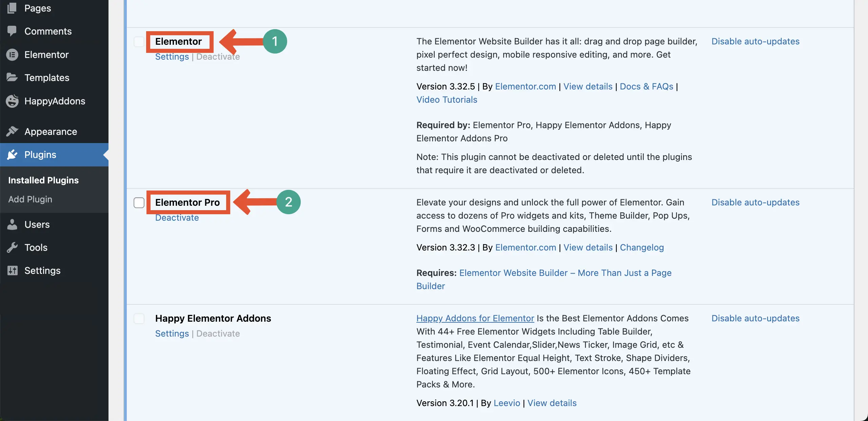Click the Settings gear icon
Image resolution: width=868 pixels, height=421 pixels.
click(12, 270)
